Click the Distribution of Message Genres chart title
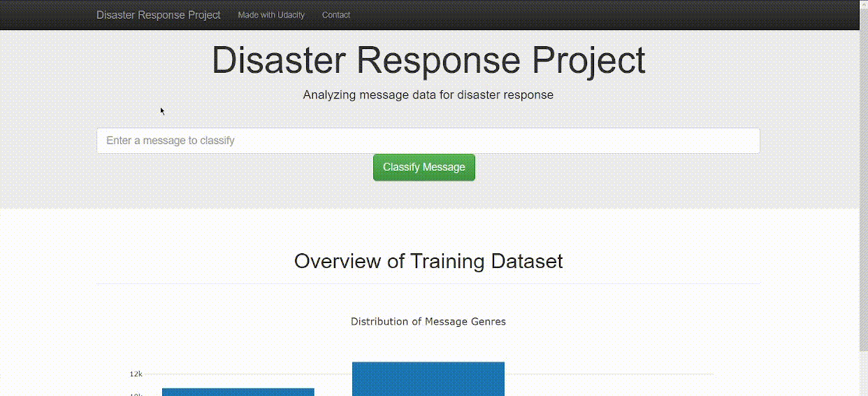Viewport: 868px width, 396px height. pyautogui.click(x=428, y=322)
